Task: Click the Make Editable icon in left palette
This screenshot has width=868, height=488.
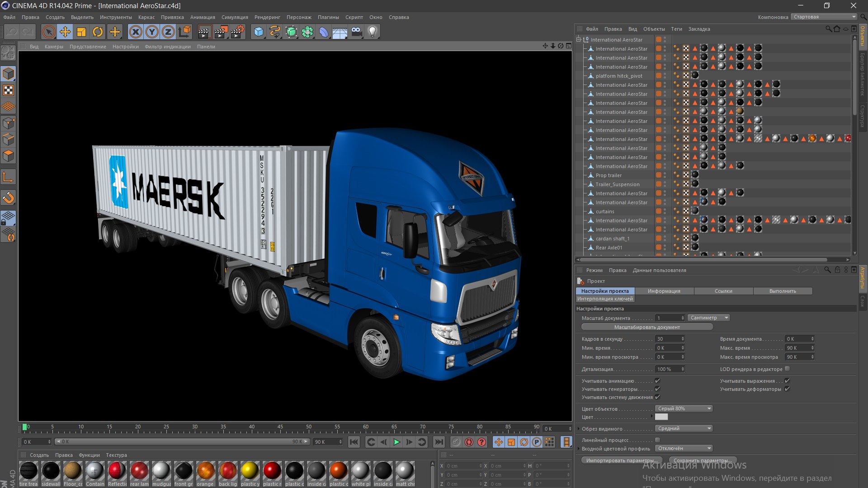Action: coord(8,53)
